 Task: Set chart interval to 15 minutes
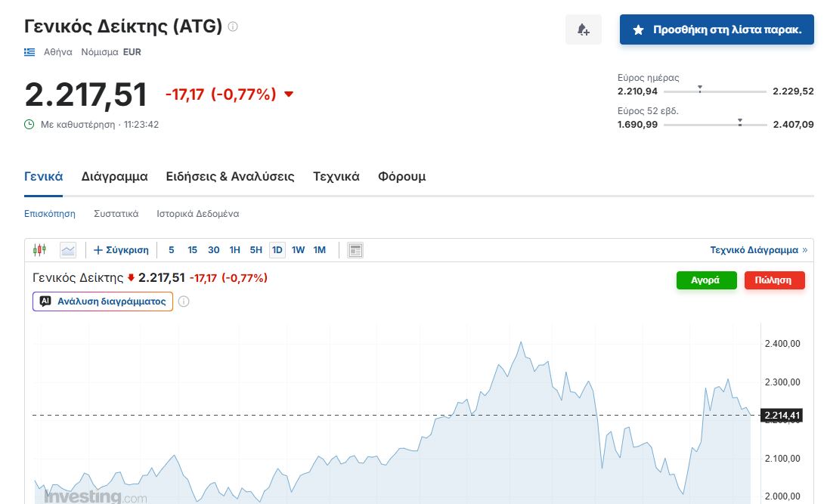click(193, 250)
